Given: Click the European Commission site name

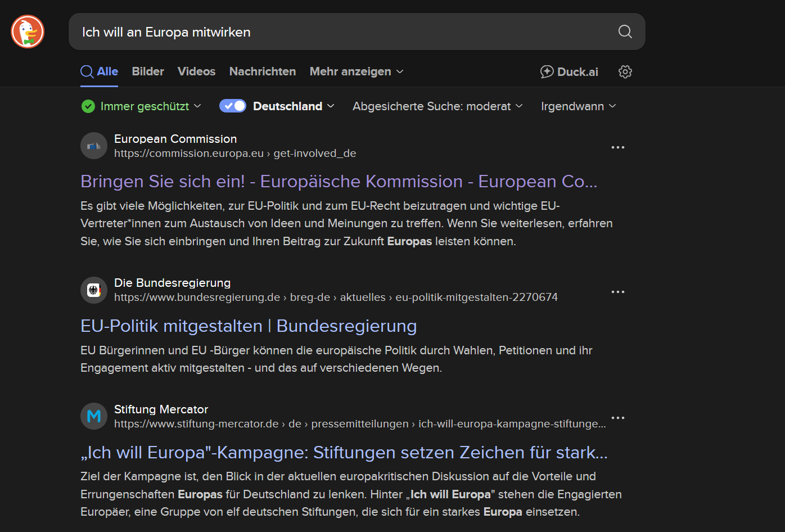Looking at the screenshot, I should coord(175,139).
